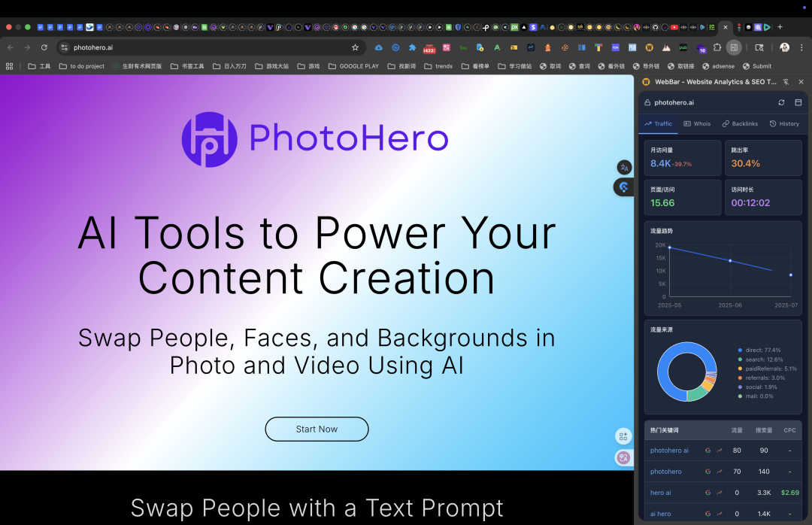Viewport: 812px width, 525px height.
Task: Open the 'GOOGLE PLAY' bookmarks folder
Action: 353,66
